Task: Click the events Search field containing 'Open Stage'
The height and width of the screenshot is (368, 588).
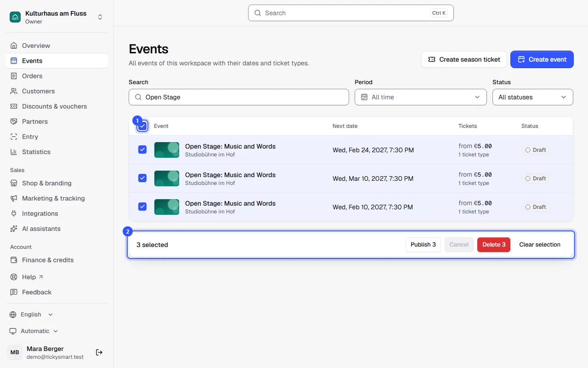Action: click(239, 97)
